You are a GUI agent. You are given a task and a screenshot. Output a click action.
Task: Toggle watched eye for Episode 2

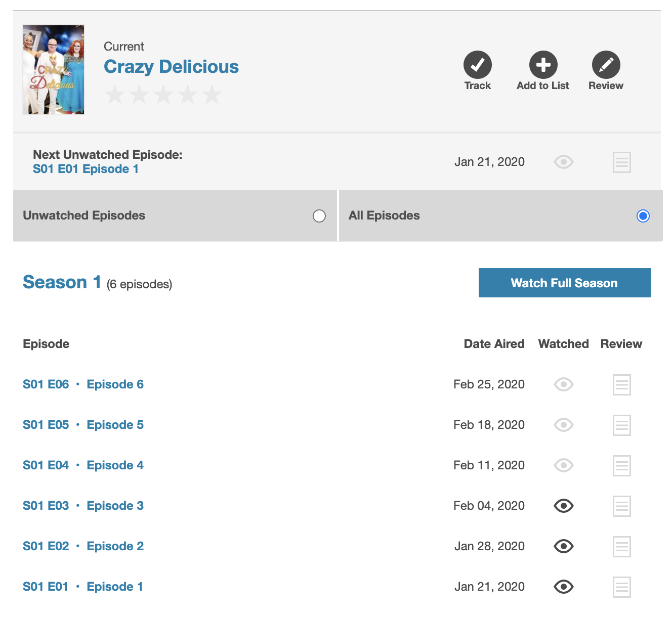click(x=563, y=546)
